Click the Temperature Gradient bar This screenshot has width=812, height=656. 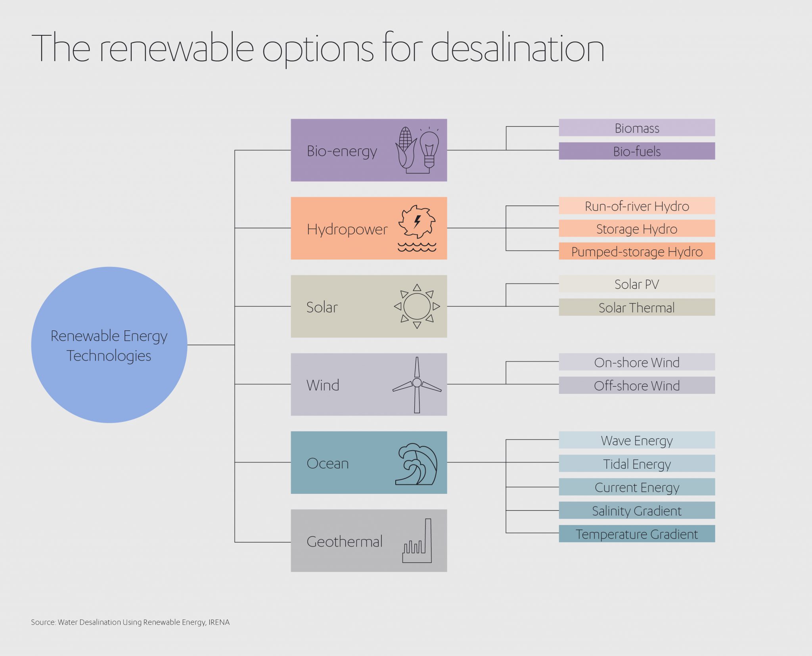(x=637, y=534)
